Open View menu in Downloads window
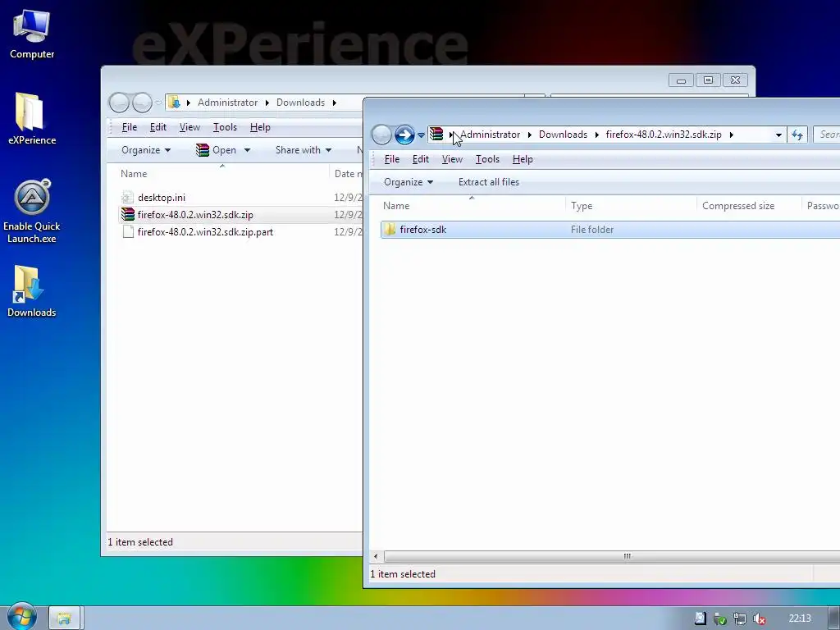Screen dimensions: 840x630 [189, 127]
